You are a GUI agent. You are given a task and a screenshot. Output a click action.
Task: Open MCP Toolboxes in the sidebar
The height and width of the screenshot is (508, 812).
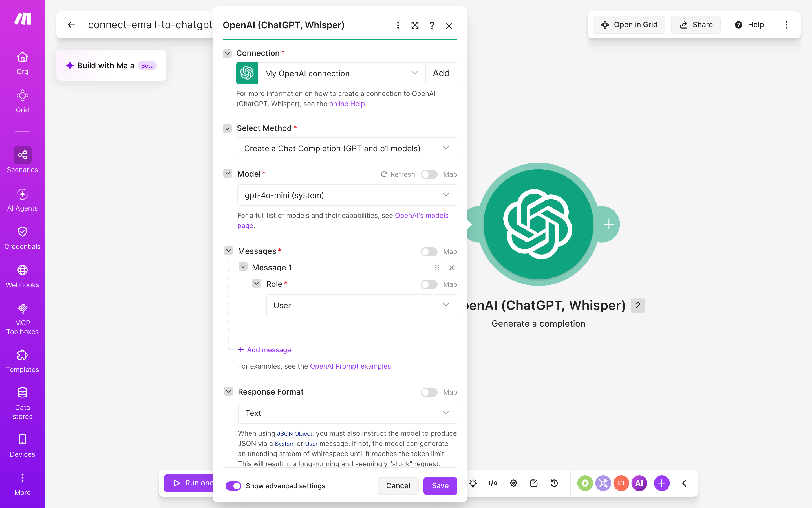click(23, 319)
